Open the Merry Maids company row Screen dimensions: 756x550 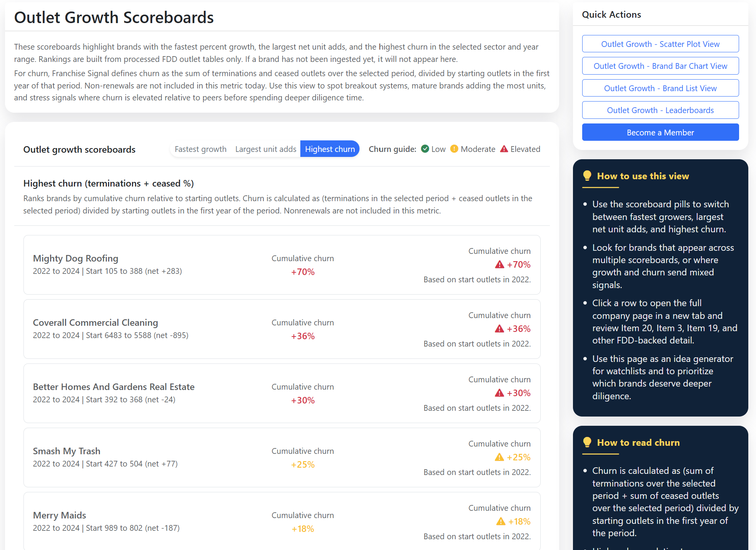click(x=60, y=515)
